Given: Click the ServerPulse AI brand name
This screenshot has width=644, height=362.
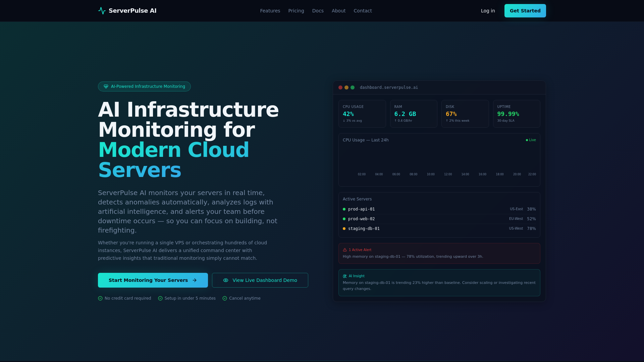Looking at the screenshot, I should click(x=132, y=11).
